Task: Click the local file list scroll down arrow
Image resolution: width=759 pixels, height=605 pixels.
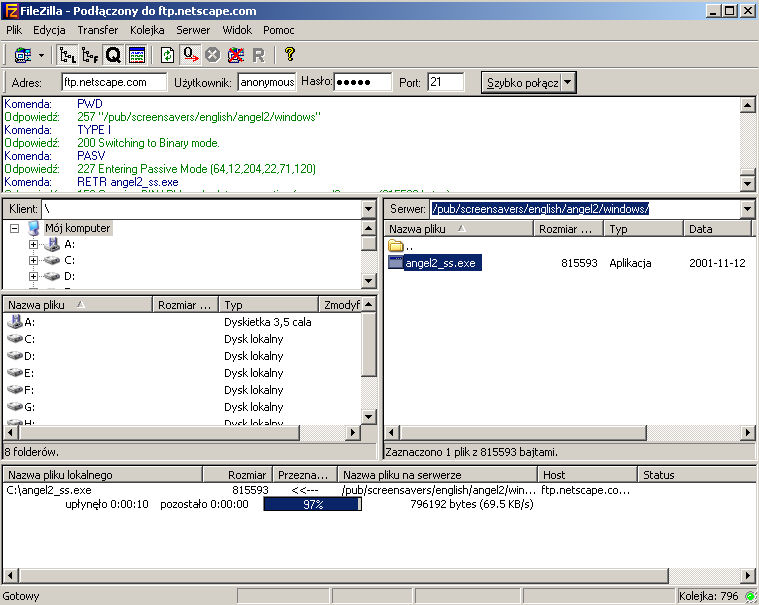Action: tap(368, 417)
